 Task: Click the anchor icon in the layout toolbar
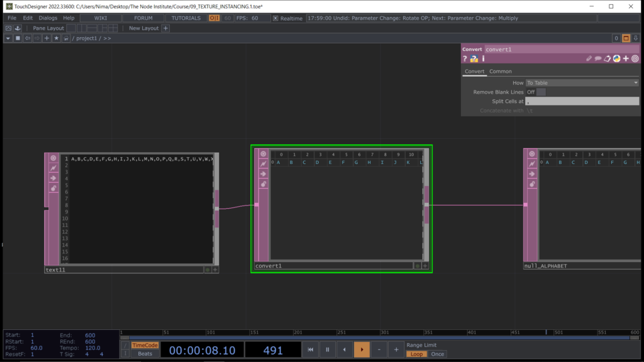click(18, 28)
